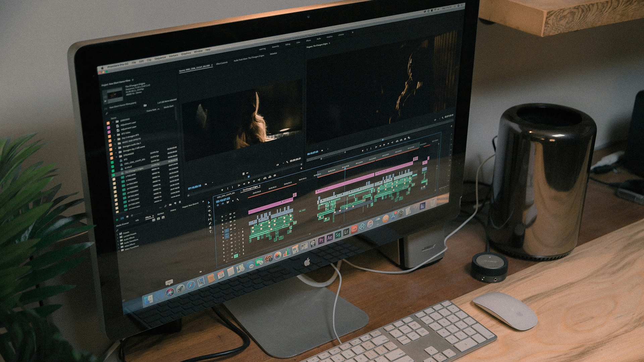Switch to the Effect Controls tab
The height and width of the screenshot is (362, 644).
tap(222, 63)
